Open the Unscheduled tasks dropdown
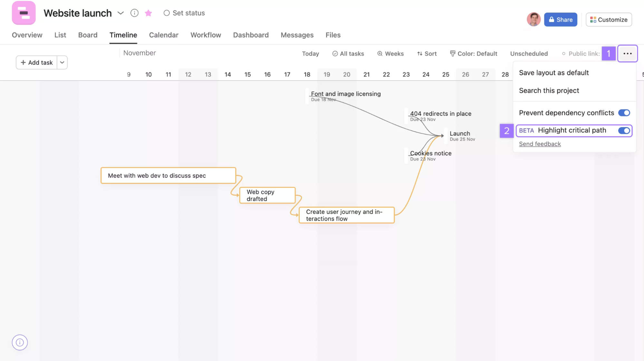 (529, 53)
